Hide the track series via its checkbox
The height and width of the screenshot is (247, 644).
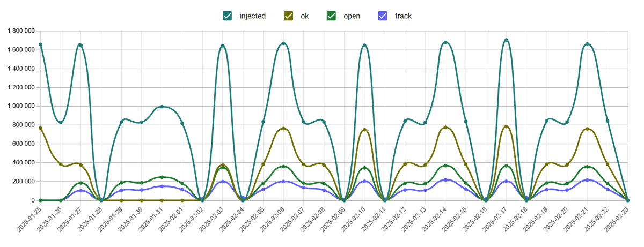pyautogui.click(x=383, y=16)
